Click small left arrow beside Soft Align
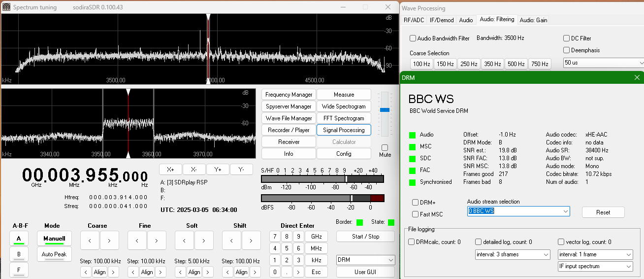 (x=180, y=272)
